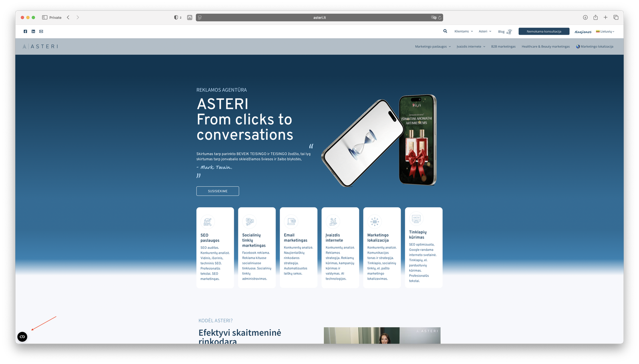Open B2B marketingas page
The width and height of the screenshot is (639, 364).
[503, 47]
